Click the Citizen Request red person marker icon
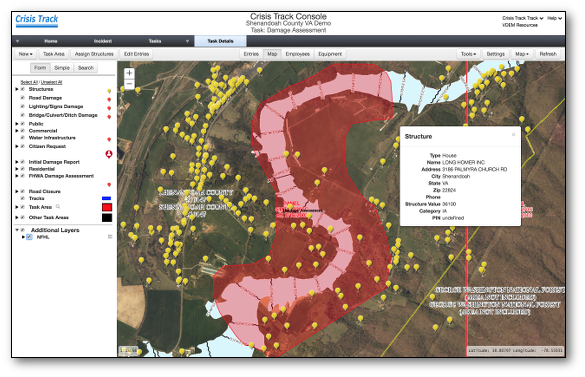This screenshot has height=377, width=585. tap(109, 154)
